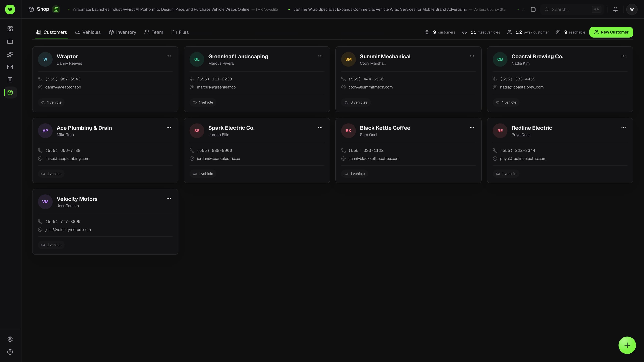This screenshot has height=362, width=644.
Task: Open the mail inbox icon in sidebar
Action: (10, 67)
